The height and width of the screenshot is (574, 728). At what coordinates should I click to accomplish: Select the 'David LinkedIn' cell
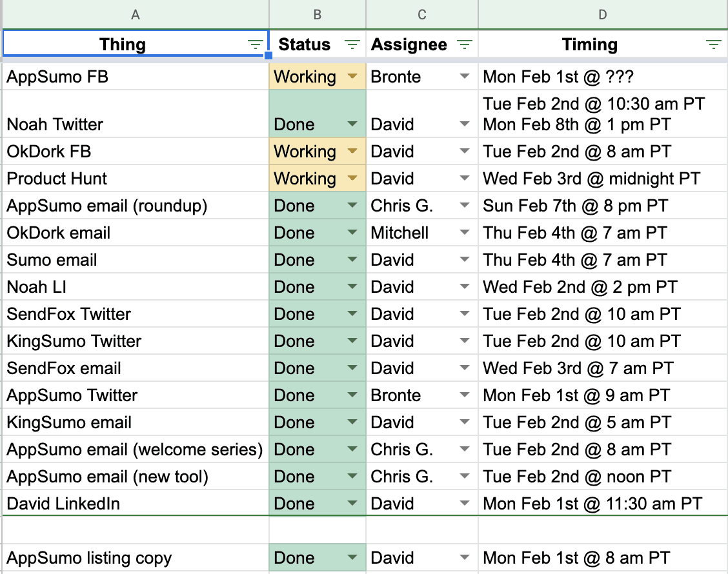(x=136, y=504)
